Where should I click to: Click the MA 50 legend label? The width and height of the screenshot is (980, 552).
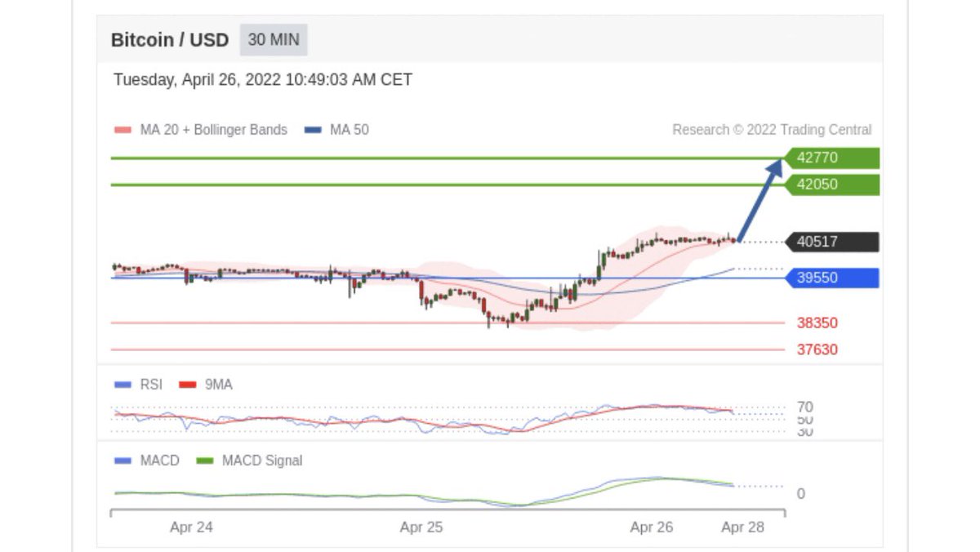click(350, 129)
